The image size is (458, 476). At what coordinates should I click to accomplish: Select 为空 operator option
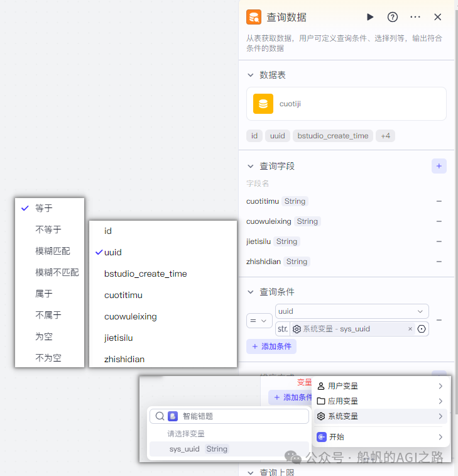pos(50,336)
